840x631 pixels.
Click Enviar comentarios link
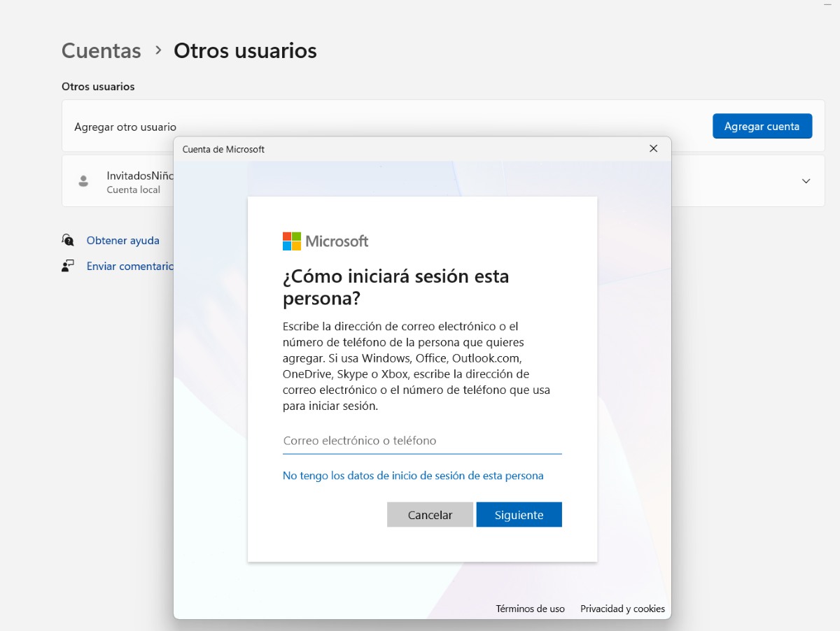click(129, 266)
